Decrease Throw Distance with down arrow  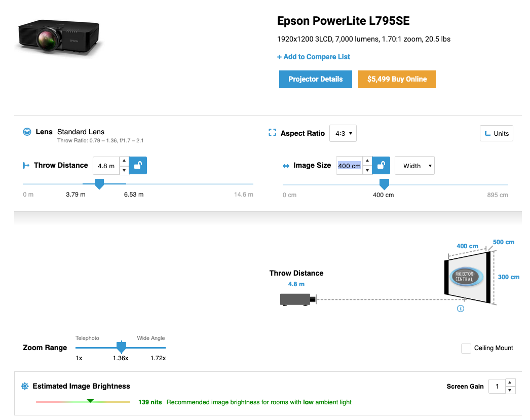pyautogui.click(x=124, y=170)
